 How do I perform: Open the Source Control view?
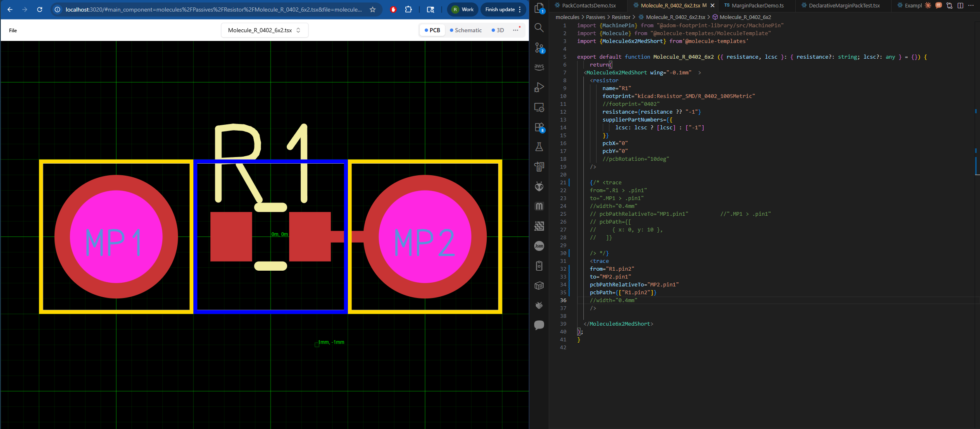[539, 48]
